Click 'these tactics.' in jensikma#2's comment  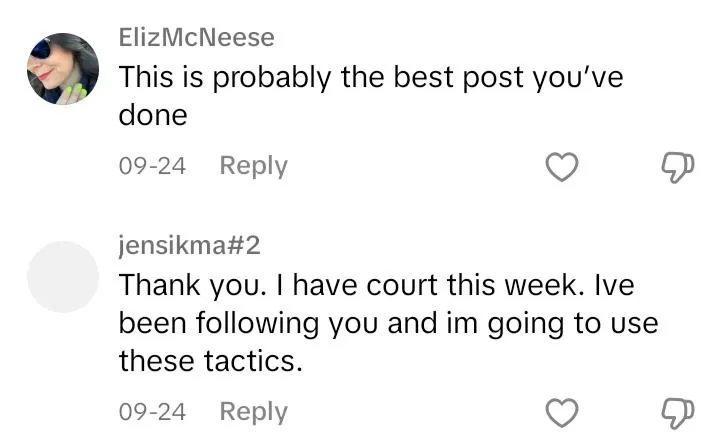coord(211,361)
